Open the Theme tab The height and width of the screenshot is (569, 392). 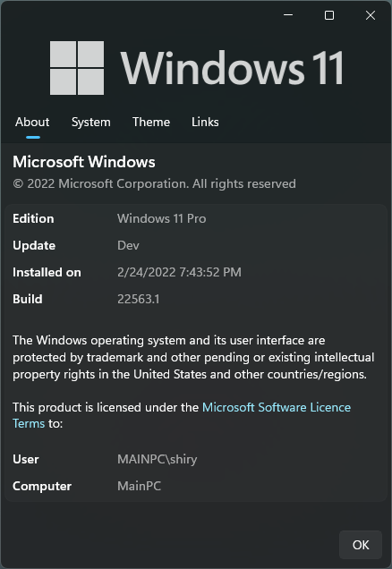(151, 122)
